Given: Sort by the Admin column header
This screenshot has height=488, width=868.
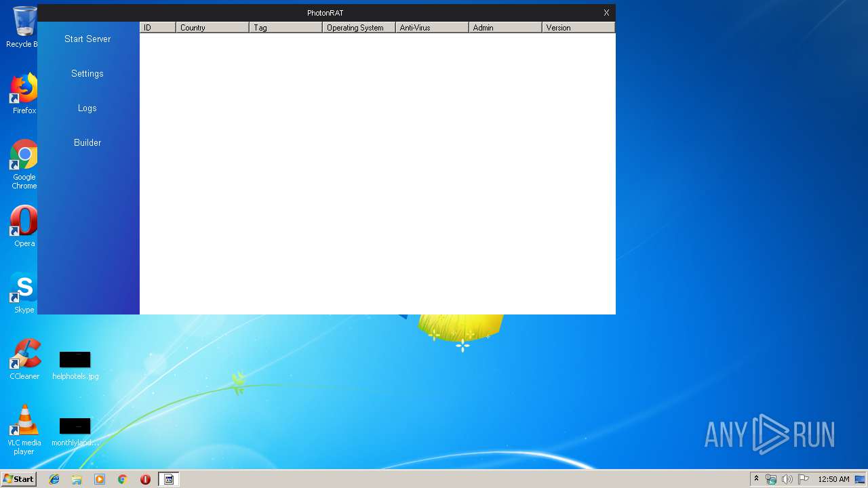Looking at the screenshot, I should pos(506,27).
